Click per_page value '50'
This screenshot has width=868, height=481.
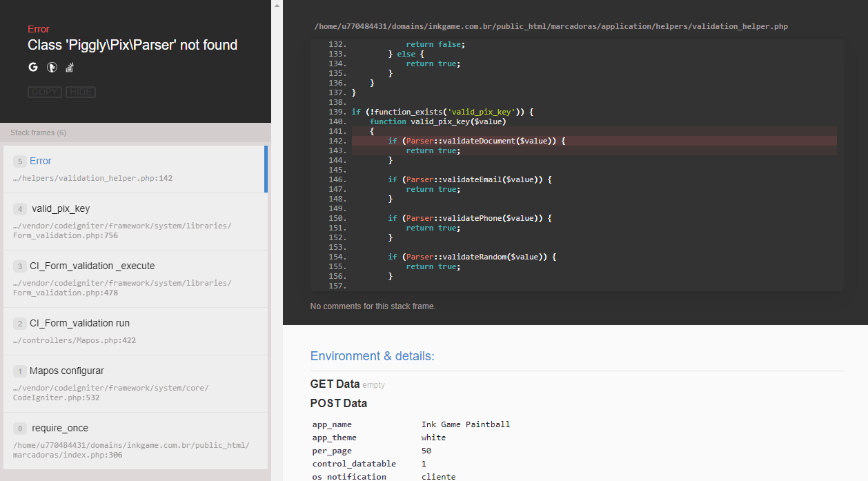(x=426, y=451)
